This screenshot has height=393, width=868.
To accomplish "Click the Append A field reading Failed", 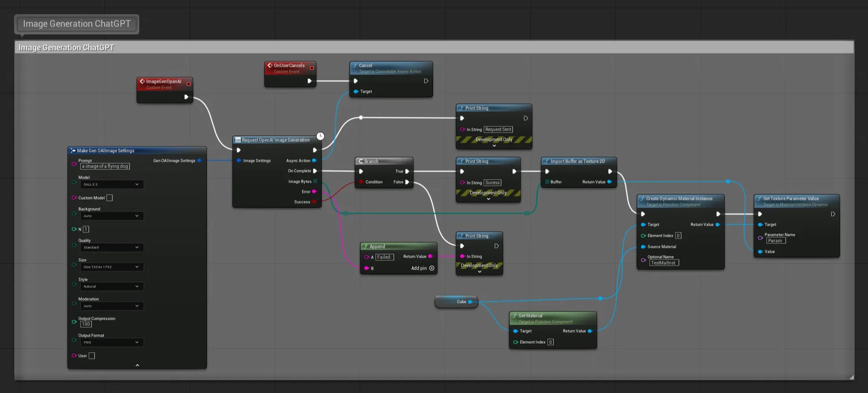I will tap(385, 257).
